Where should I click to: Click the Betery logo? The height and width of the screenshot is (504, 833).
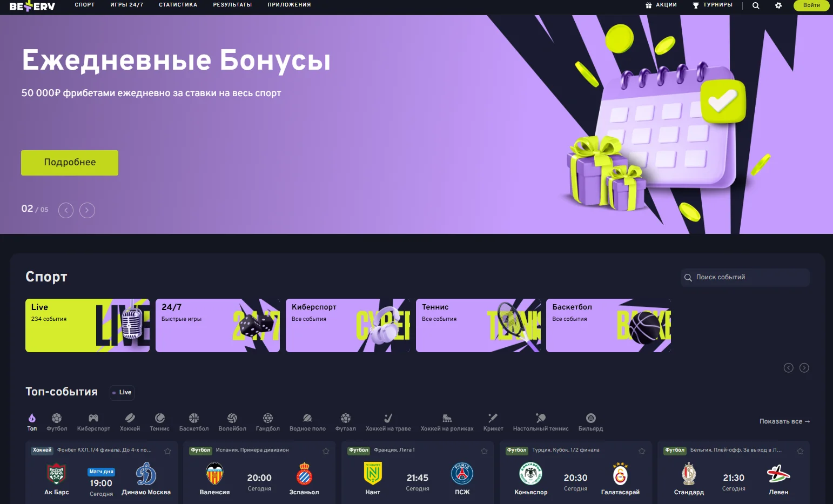[32, 6]
